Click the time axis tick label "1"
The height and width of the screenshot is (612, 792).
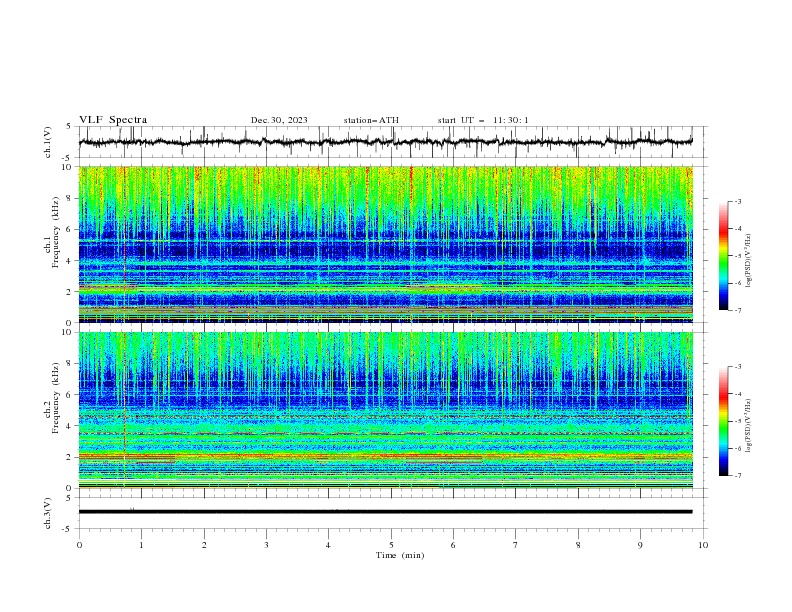141,545
